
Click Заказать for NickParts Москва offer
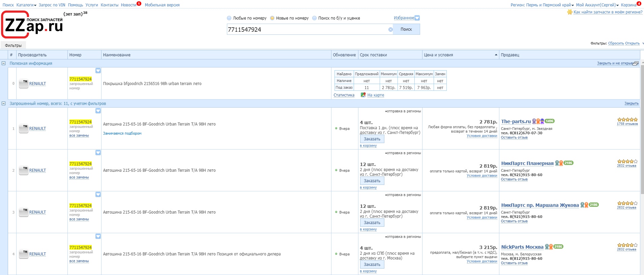click(372, 265)
